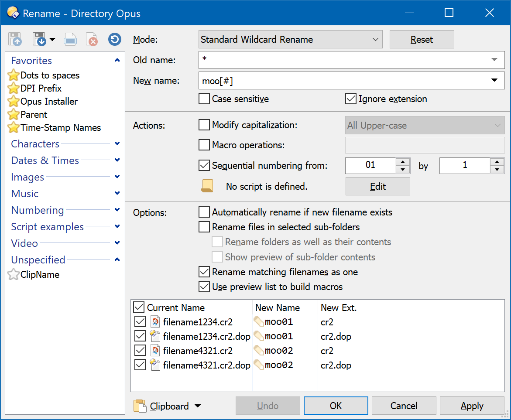Select the ClipName preset
Screen dimensions: 511x420
tap(40, 274)
